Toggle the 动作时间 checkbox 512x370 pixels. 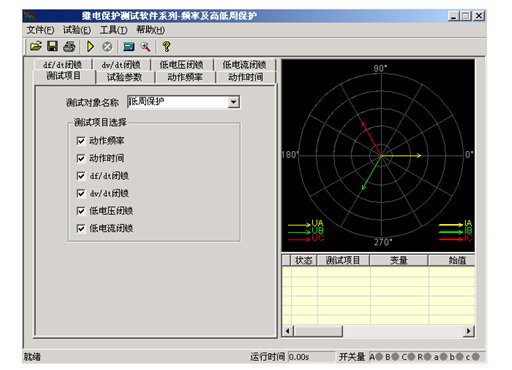point(81,158)
